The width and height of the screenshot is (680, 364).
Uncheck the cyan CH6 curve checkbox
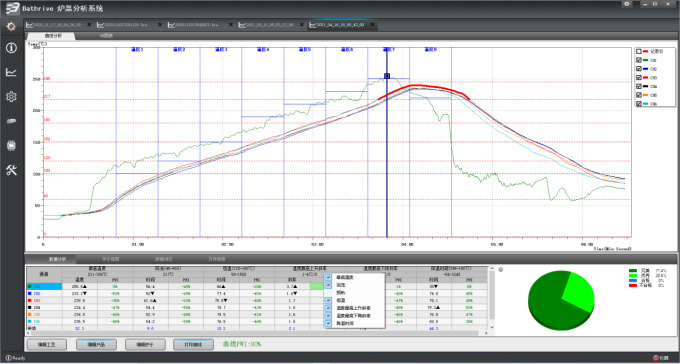click(x=639, y=104)
